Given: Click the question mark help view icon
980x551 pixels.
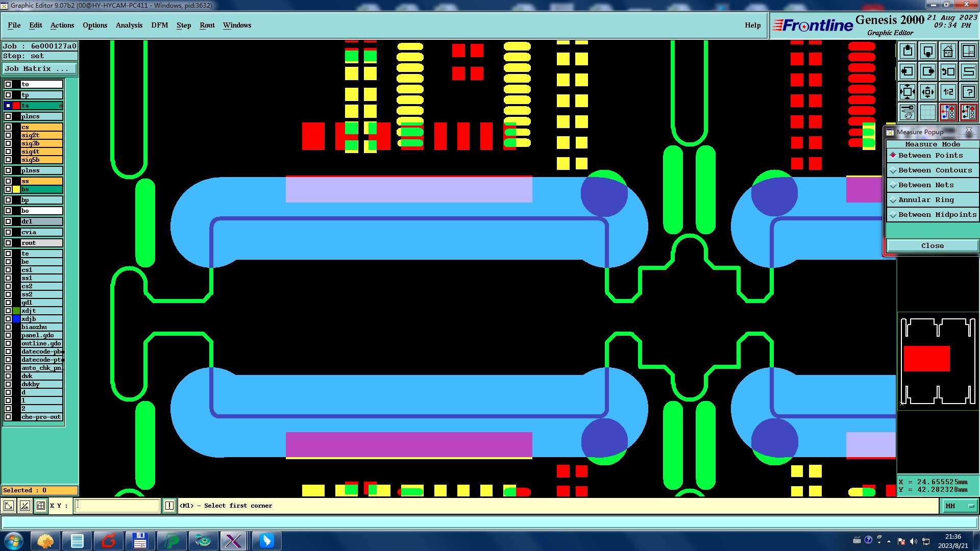Looking at the screenshot, I should point(968,92).
